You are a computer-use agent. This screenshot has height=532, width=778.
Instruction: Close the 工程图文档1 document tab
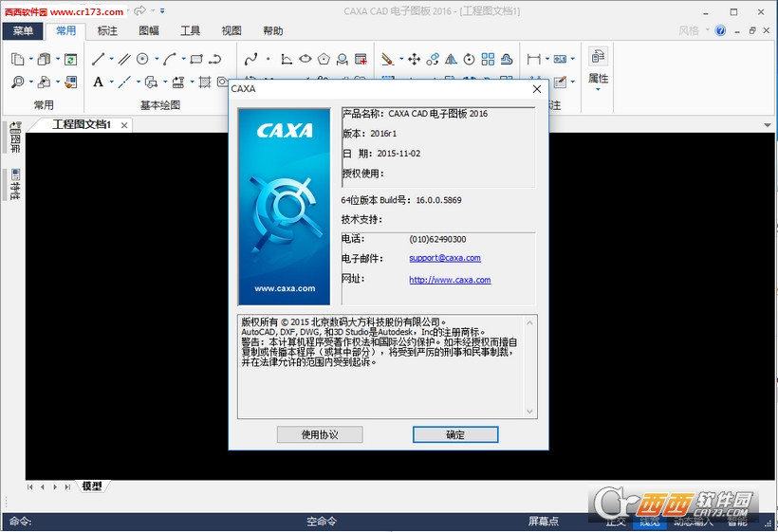pos(124,125)
